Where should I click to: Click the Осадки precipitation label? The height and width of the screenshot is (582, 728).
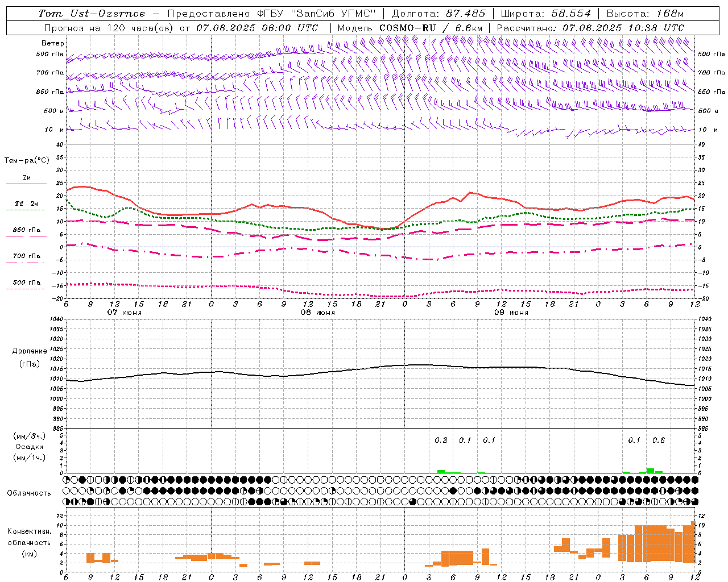tap(30, 447)
